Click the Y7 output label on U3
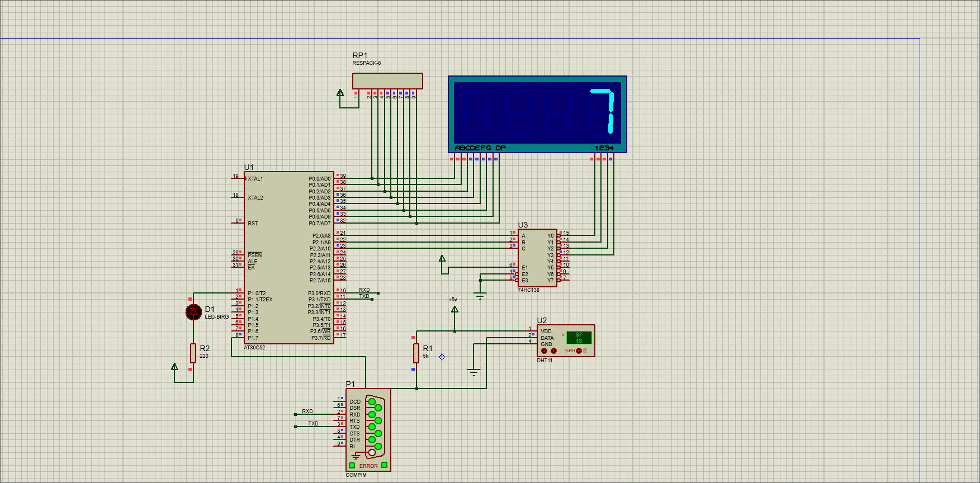980x483 pixels. pos(551,281)
